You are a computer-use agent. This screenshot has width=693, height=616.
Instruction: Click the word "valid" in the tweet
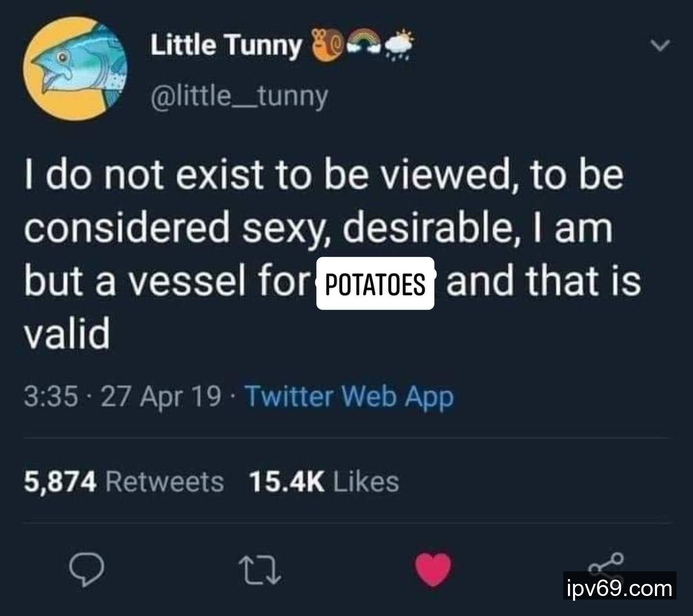(x=67, y=334)
